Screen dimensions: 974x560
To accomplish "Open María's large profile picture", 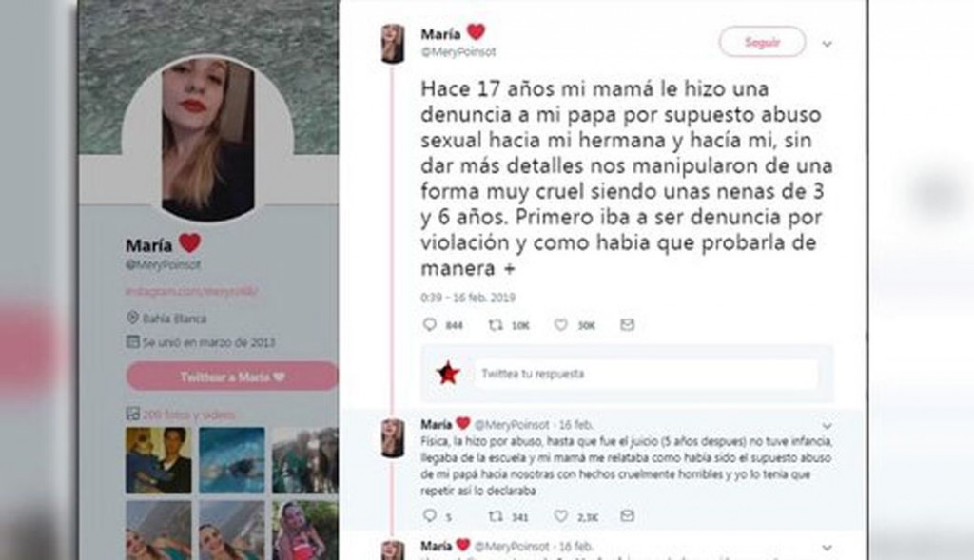I will click(x=207, y=140).
